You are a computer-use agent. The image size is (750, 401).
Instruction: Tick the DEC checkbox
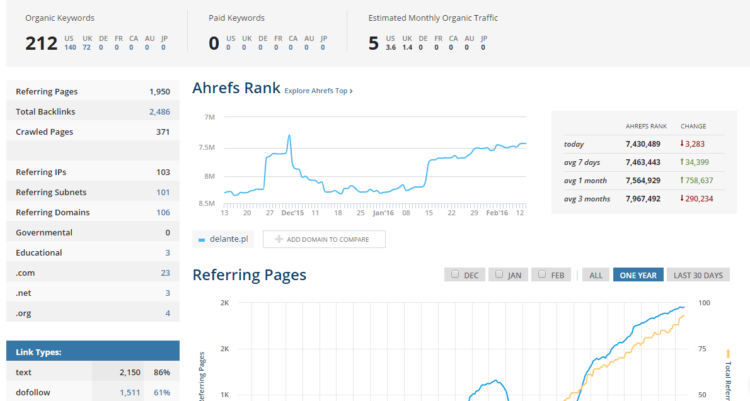coord(455,275)
